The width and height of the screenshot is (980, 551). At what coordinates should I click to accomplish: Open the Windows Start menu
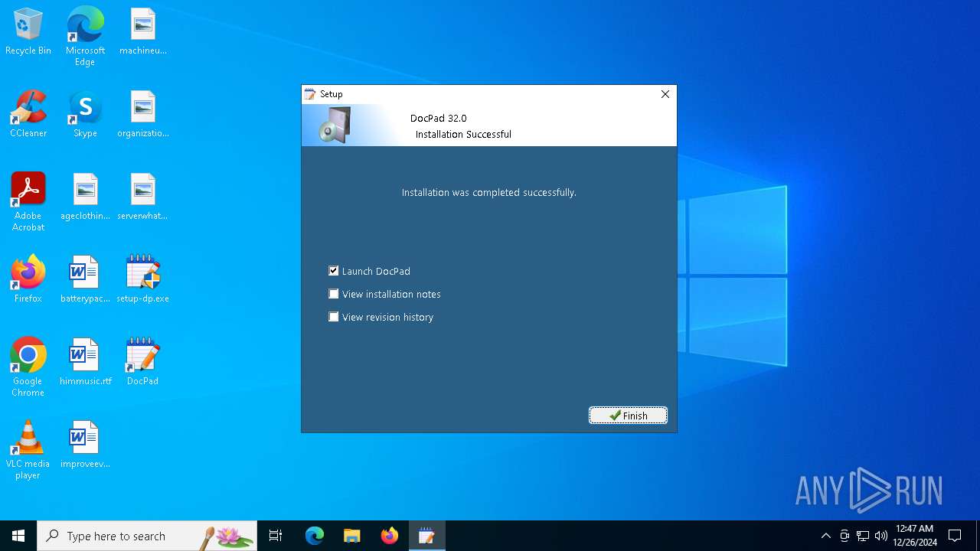pos(18,536)
